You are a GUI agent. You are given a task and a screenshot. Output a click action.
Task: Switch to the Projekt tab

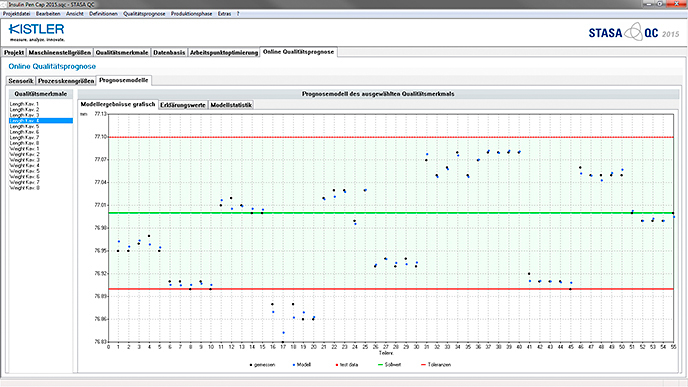tap(14, 52)
